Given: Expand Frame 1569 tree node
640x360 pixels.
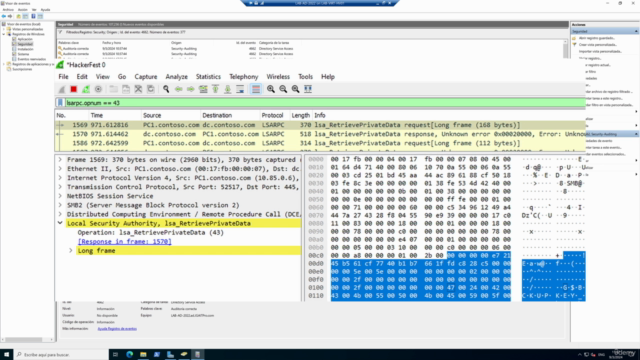Looking at the screenshot, I should 60,160.
